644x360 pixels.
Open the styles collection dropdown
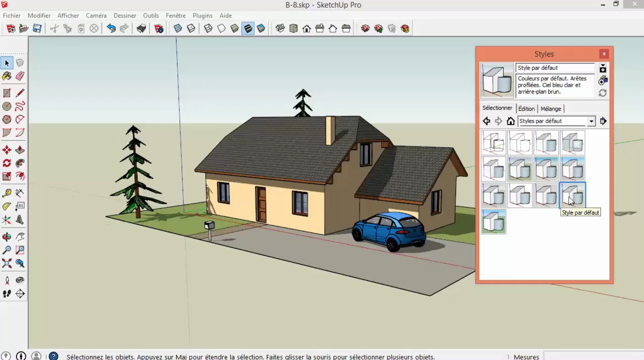click(592, 121)
